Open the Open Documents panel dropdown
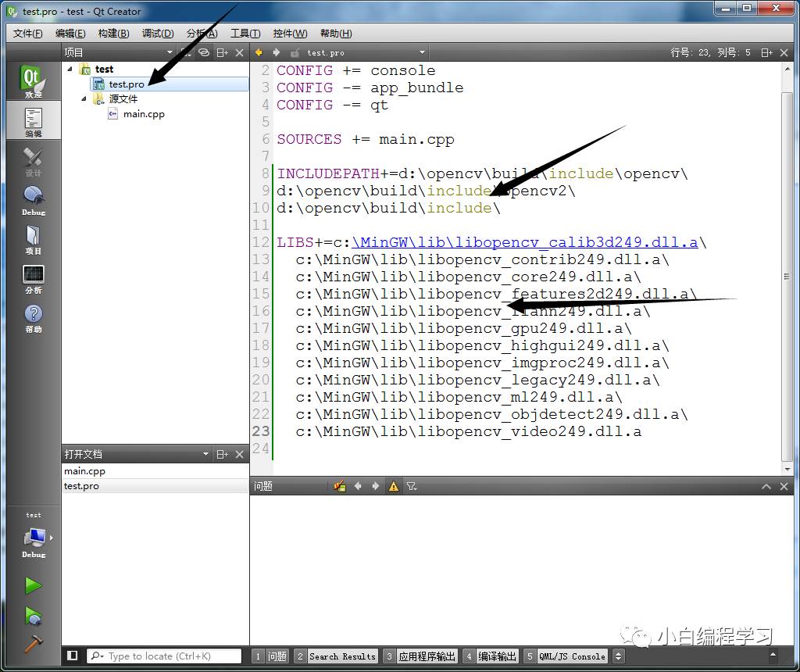Screen dimensions: 800x672 tap(205, 454)
